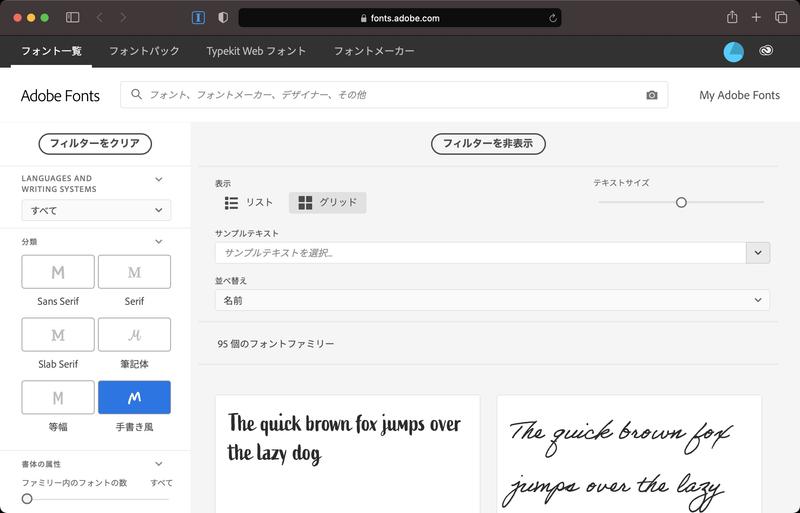Viewport: 800px width, 513px height.
Task: Click the Safari share icon
Action: tap(732, 17)
